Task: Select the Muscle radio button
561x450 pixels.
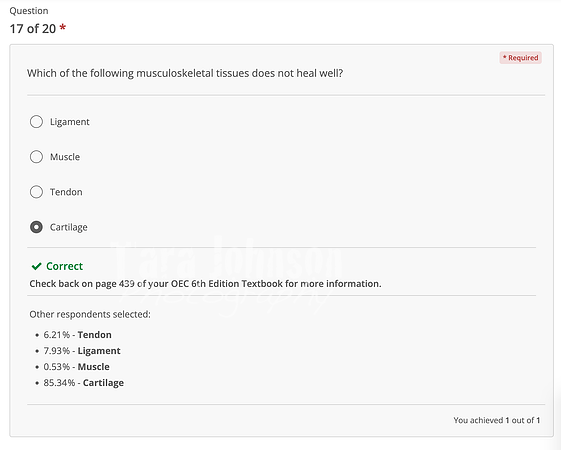Action: click(x=36, y=157)
